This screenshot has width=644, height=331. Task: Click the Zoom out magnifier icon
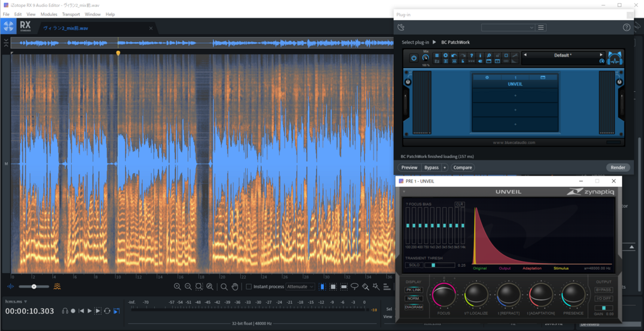[x=188, y=286]
